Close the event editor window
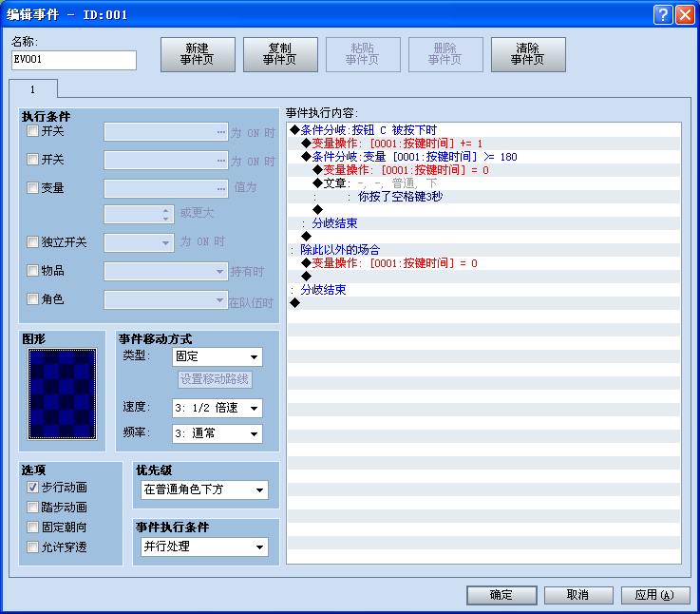 (685, 14)
